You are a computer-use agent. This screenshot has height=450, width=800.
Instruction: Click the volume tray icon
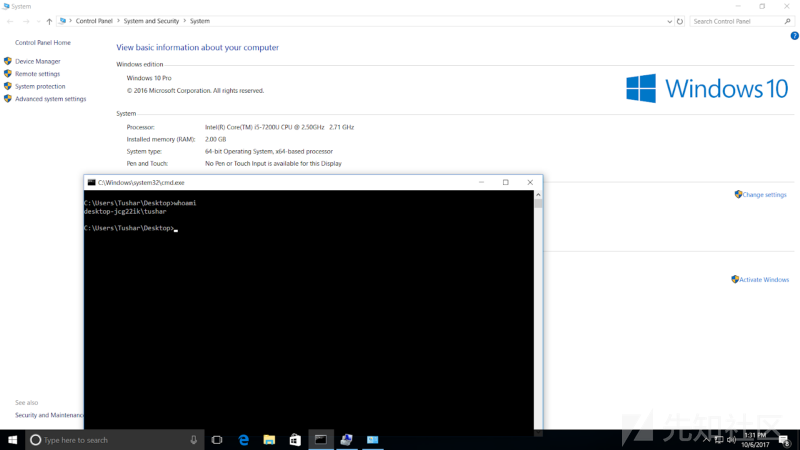click(x=732, y=440)
